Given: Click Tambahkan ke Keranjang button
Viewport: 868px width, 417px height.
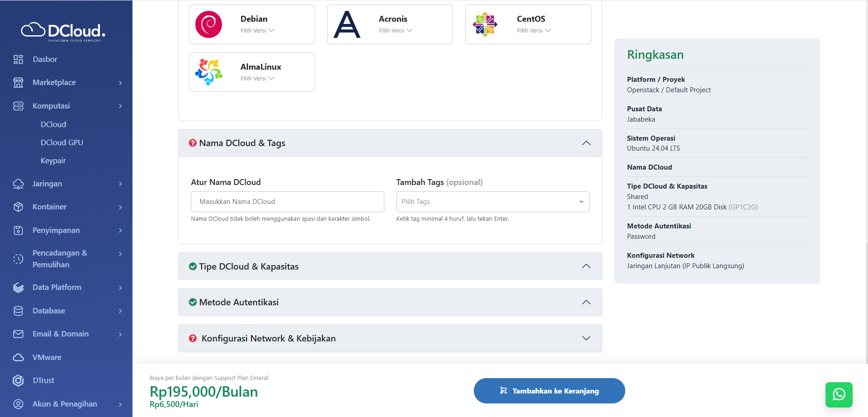Looking at the screenshot, I should [x=549, y=391].
